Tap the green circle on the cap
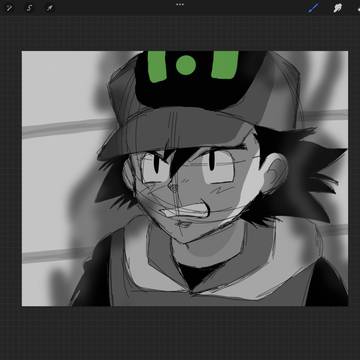 coord(186,65)
